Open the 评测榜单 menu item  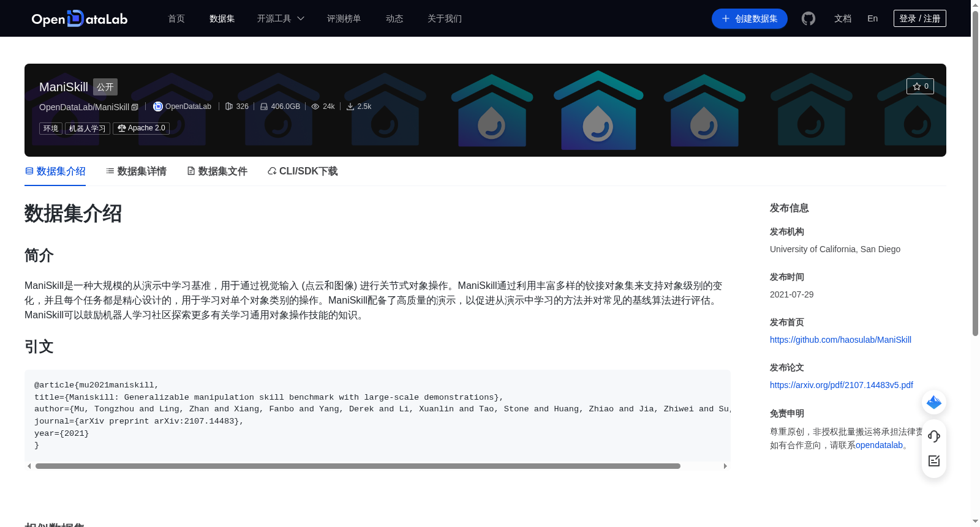click(344, 18)
